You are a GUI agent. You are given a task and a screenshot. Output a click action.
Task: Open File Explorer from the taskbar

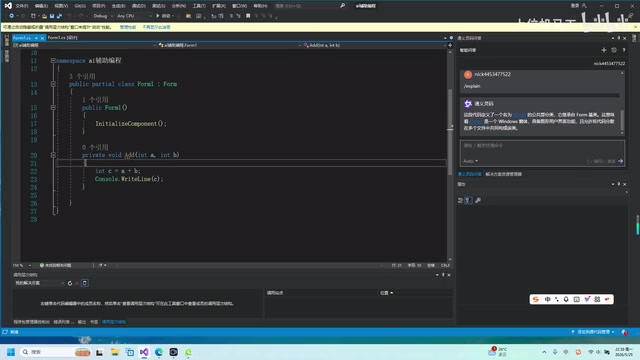click(x=115, y=352)
